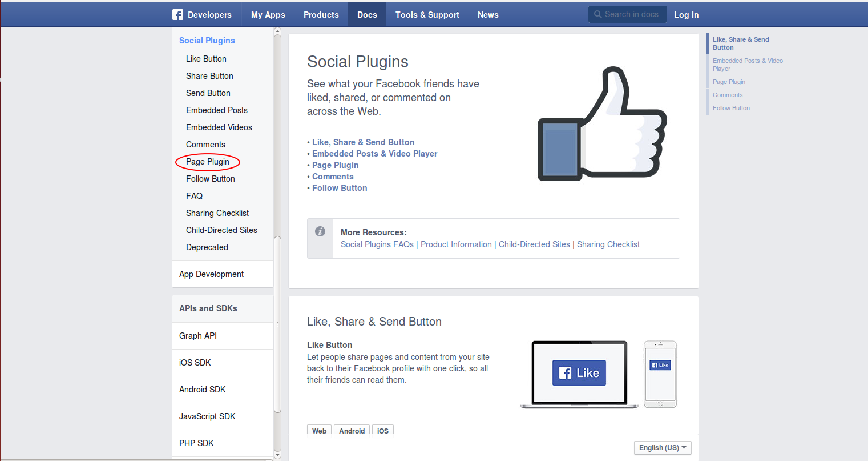Viewport: 868px width, 461px height.
Task: Open the English (US) language dropdown
Action: coord(663,448)
